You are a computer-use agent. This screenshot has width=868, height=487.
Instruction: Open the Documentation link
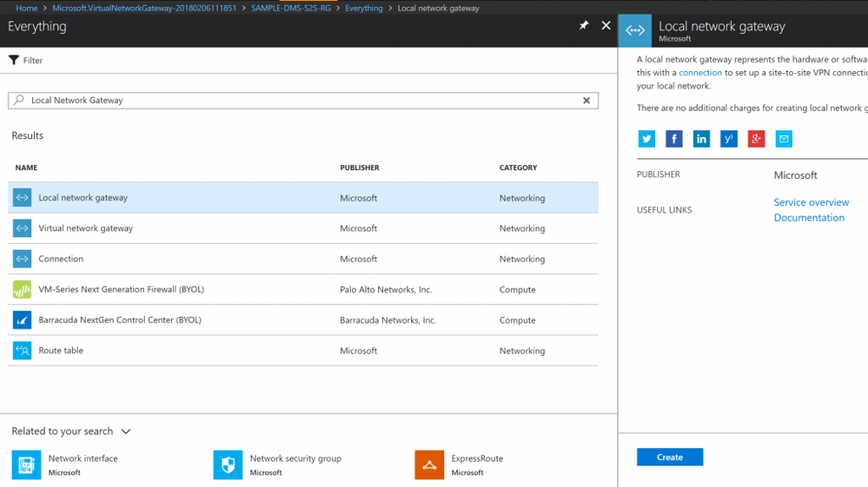click(809, 218)
